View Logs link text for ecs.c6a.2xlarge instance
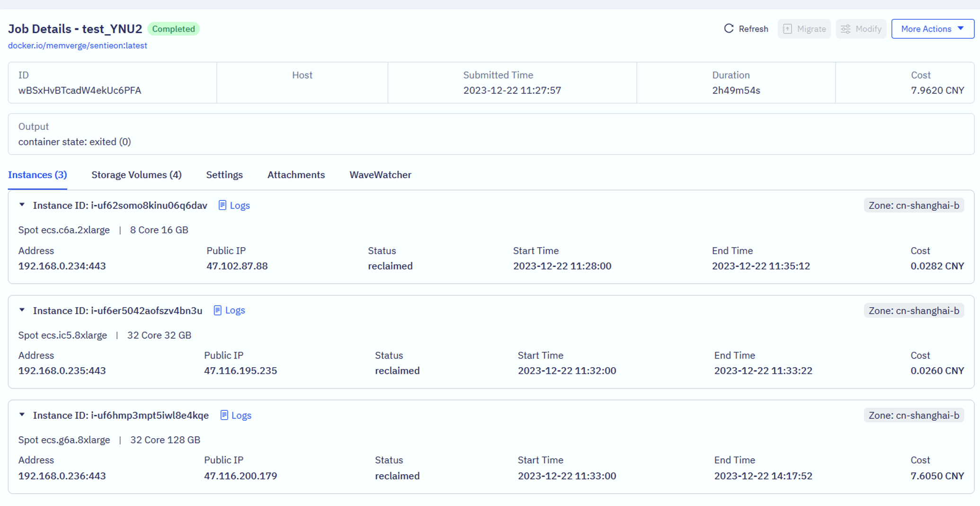The height and width of the screenshot is (506, 980). coord(240,205)
